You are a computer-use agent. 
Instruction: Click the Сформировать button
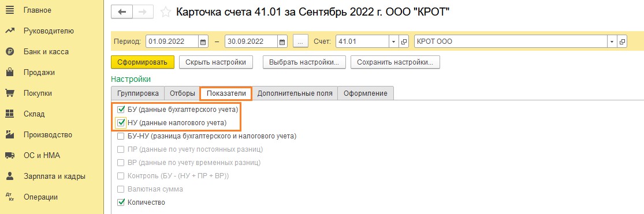(x=143, y=62)
